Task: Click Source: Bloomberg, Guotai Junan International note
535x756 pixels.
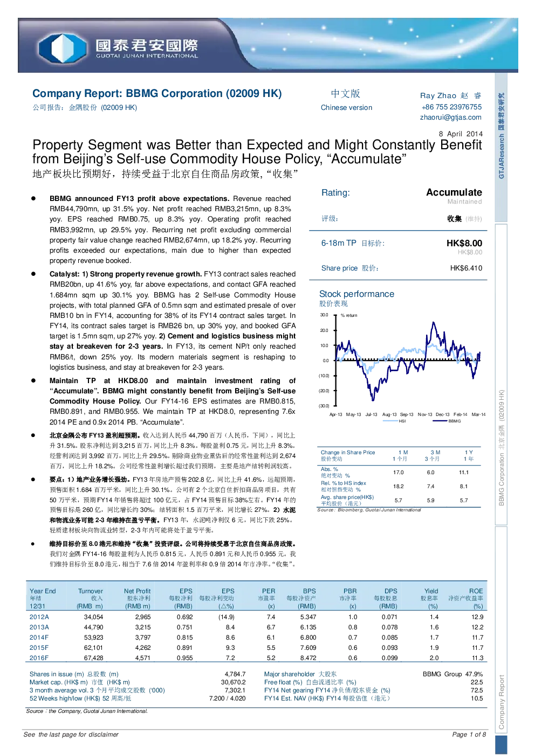Action: pyautogui.click(x=369, y=510)
